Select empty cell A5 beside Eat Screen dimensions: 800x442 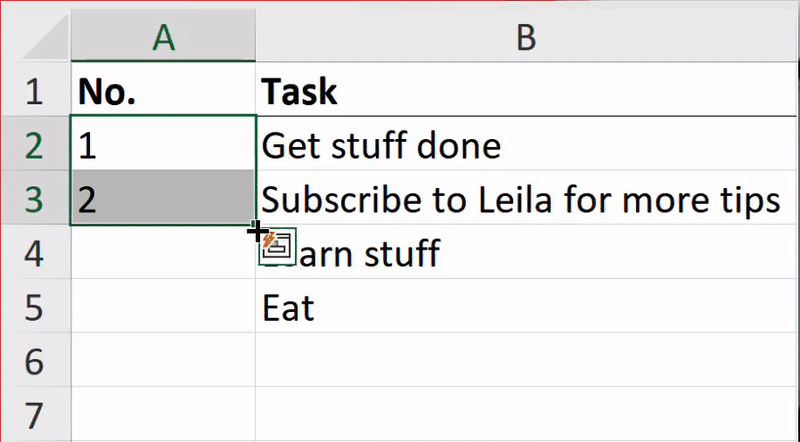163,307
